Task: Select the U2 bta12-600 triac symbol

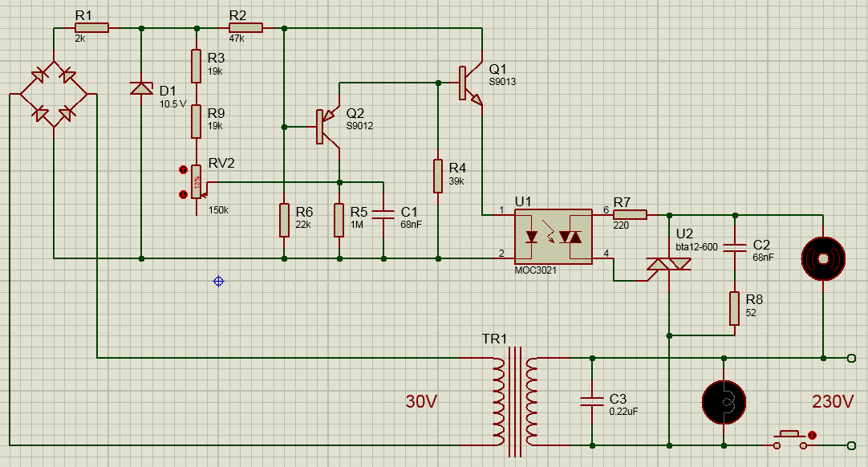Action: click(667, 263)
